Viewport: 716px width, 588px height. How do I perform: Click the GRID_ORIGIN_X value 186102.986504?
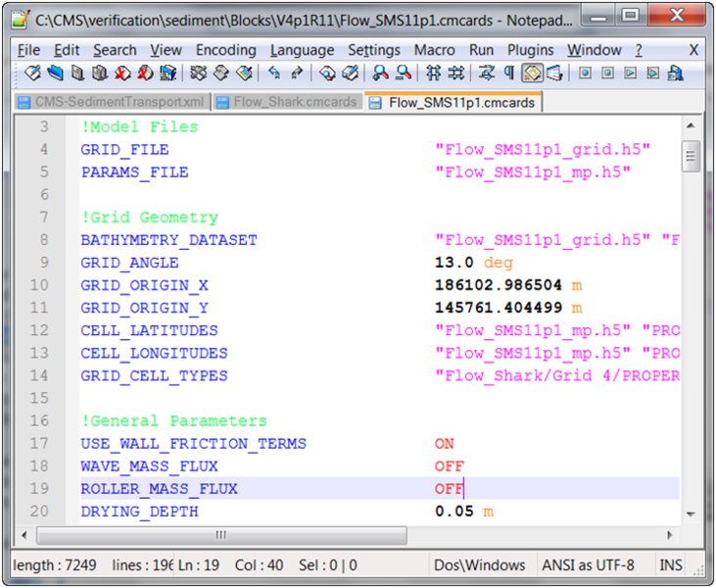click(499, 285)
